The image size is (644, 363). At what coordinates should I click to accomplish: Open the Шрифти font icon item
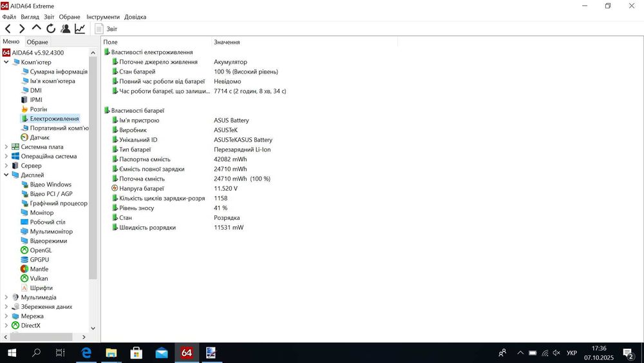pyautogui.click(x=37, y=288)
